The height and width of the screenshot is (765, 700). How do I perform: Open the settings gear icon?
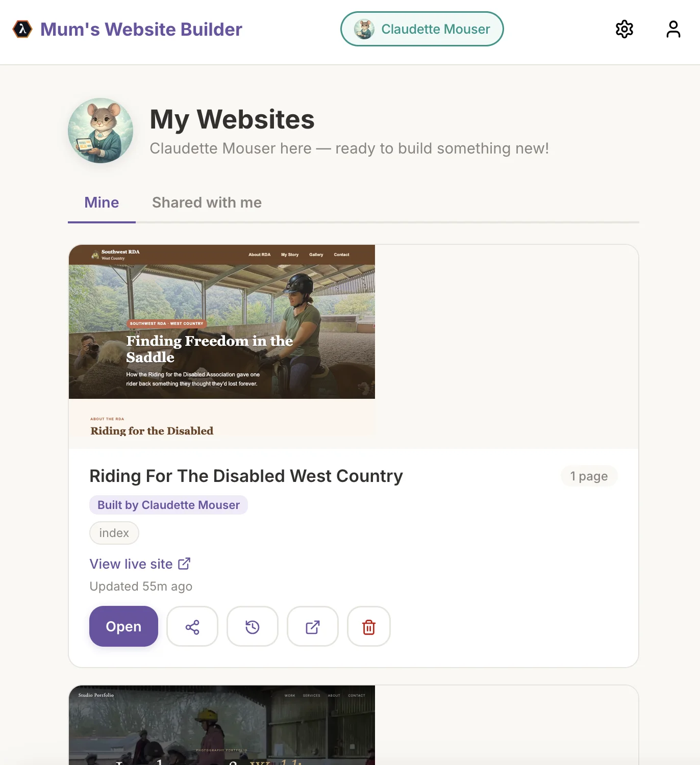(x=624, y=29)
